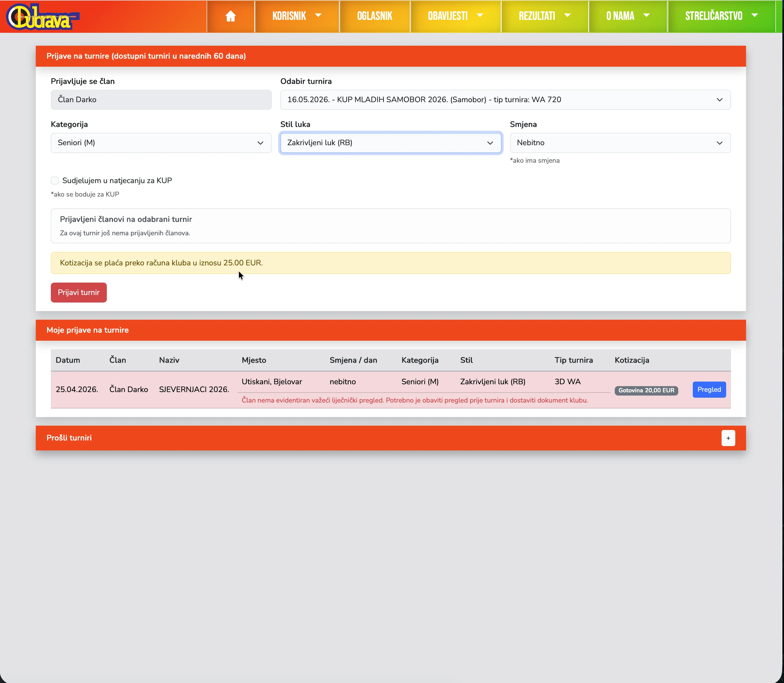
Task: Click caret arrow next to REZULTATI
Action: [x=567, y=15]
